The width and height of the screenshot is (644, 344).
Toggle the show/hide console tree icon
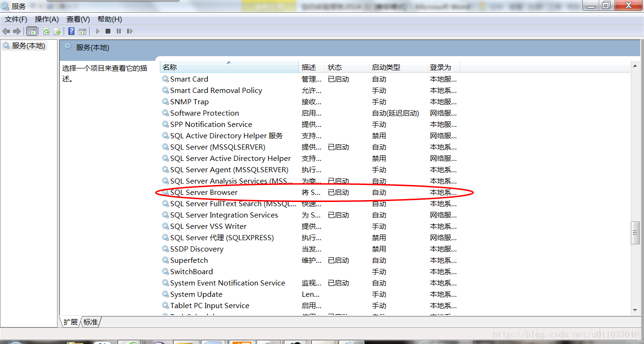click(x=32, y=31)
